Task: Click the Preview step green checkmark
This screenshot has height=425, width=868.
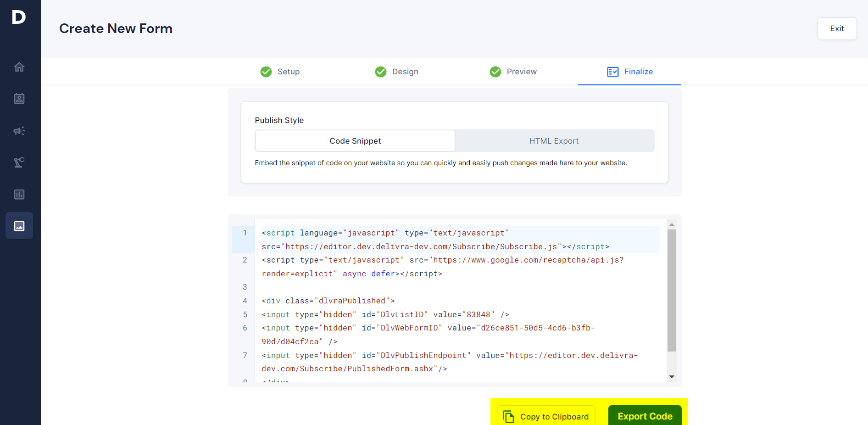Action: 495,72
